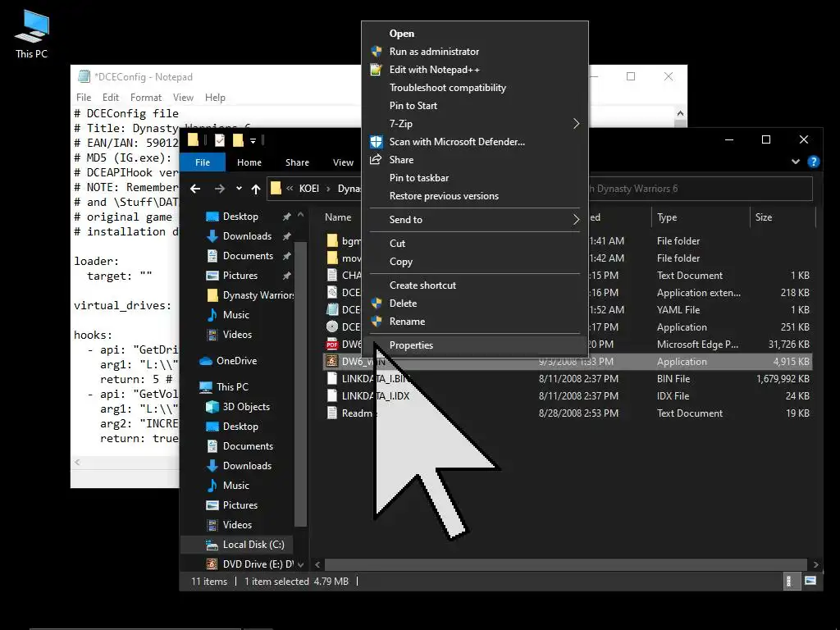The width and height of the screenshot is (840, 630).
Task: Open Dynasty Warriors folder in Quick access
Action: 250,295
